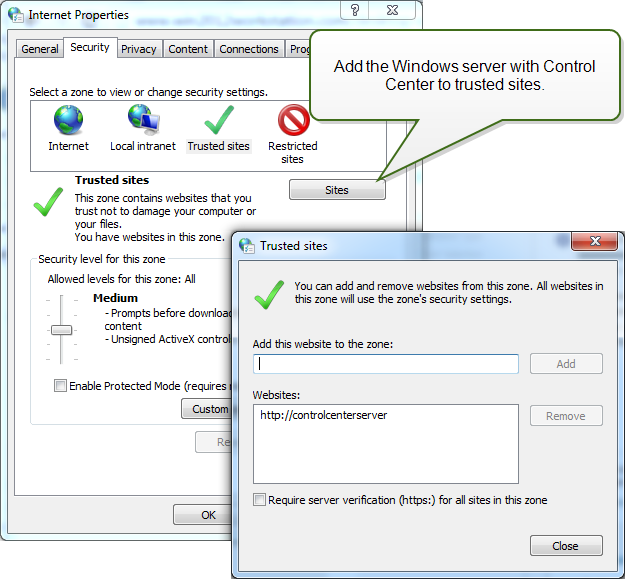Choose the Trusted sites green checkmark zone
The width and height of the screenshot is (625, 579).
pos(218,120)
